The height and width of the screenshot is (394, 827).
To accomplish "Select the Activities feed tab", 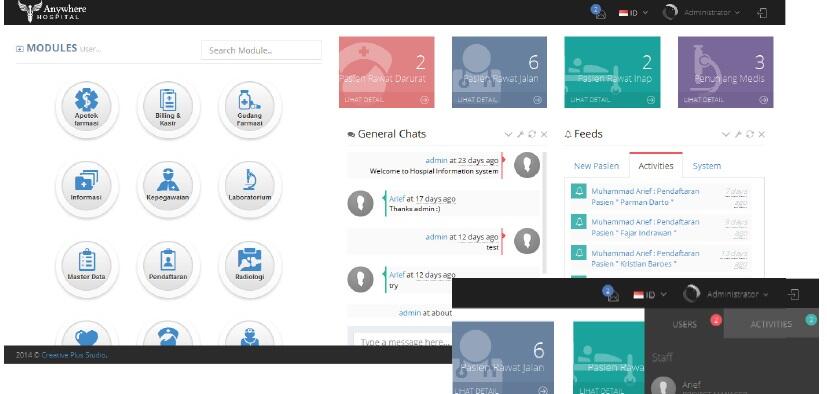I will click(x=656, y=166).
